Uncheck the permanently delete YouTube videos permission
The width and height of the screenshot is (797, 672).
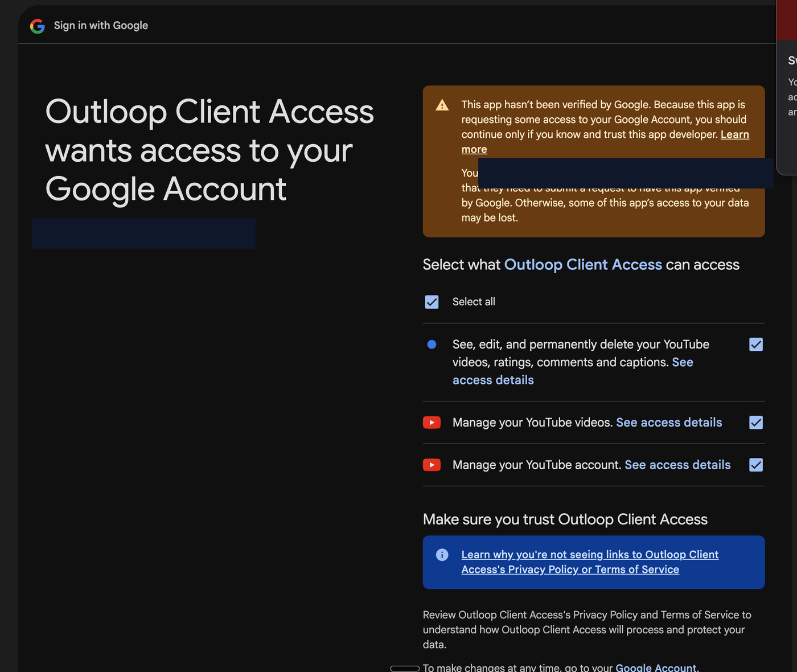pos(756,345)
